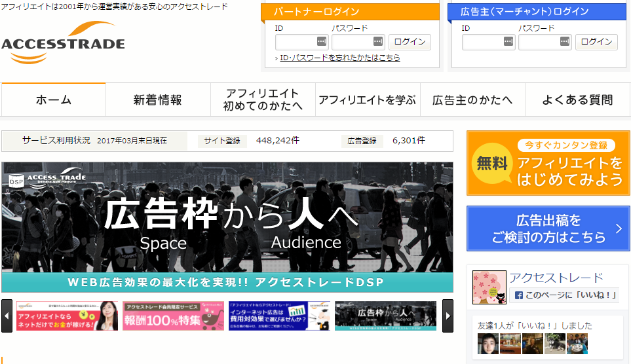Click the merchant ログイン button
The image size is (631, 364).
tap(596, 42)
